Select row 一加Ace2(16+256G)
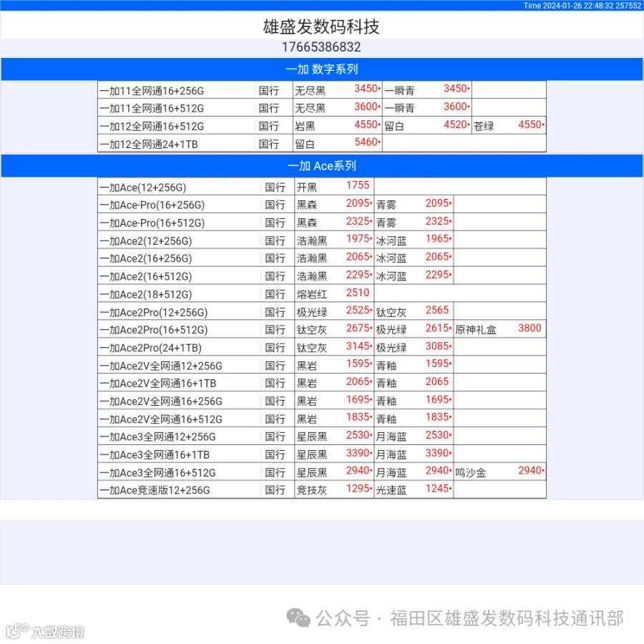644x644 pixels. (322, 258)
